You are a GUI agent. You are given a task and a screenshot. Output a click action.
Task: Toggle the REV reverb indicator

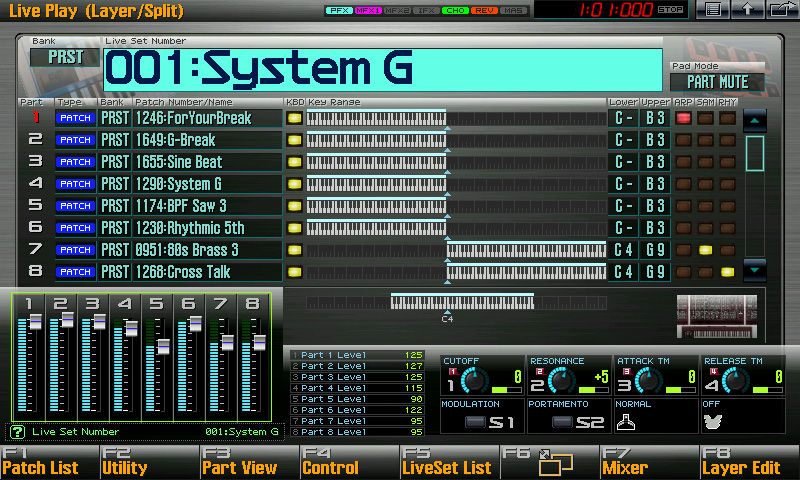485,10
